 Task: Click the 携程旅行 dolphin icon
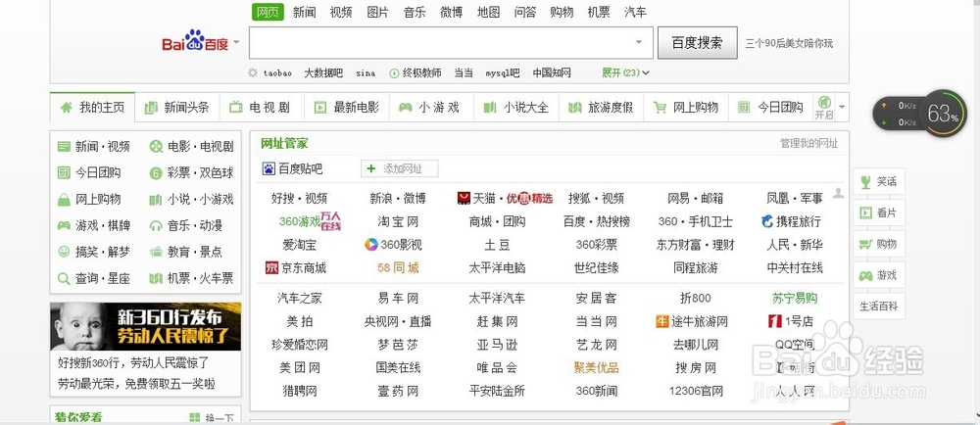pyautogui.click(x=767, y=221)
